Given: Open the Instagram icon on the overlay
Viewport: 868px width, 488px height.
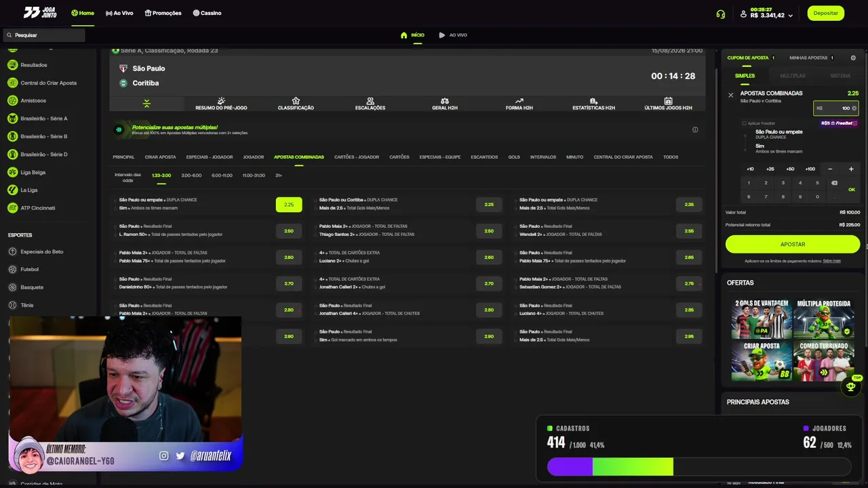Looking at the screenshot, I should click(x=163, y=456).
